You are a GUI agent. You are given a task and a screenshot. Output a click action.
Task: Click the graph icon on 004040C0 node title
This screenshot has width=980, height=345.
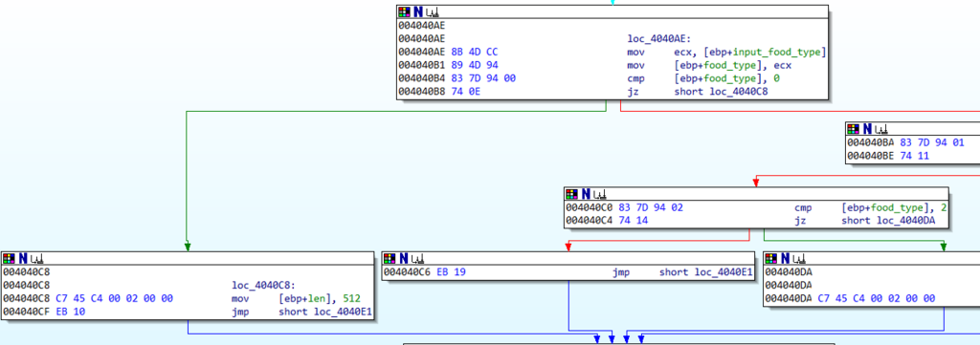[x=599, y=194]
